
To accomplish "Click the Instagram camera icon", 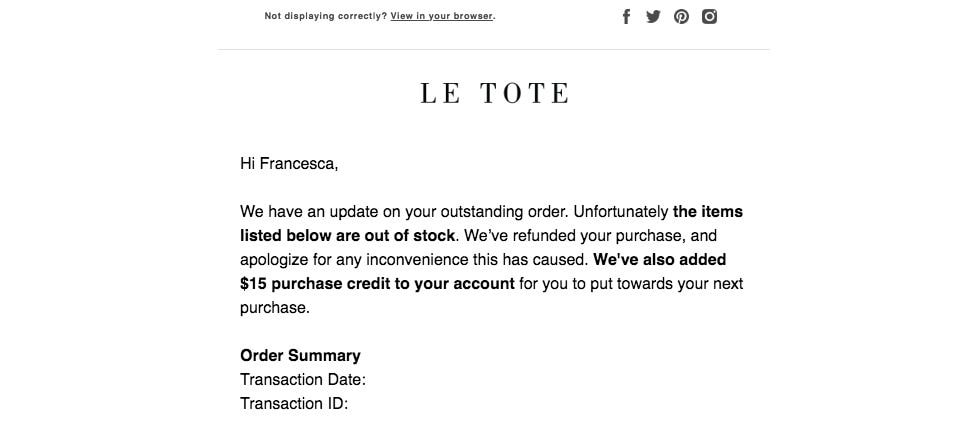I will point(709,17).
